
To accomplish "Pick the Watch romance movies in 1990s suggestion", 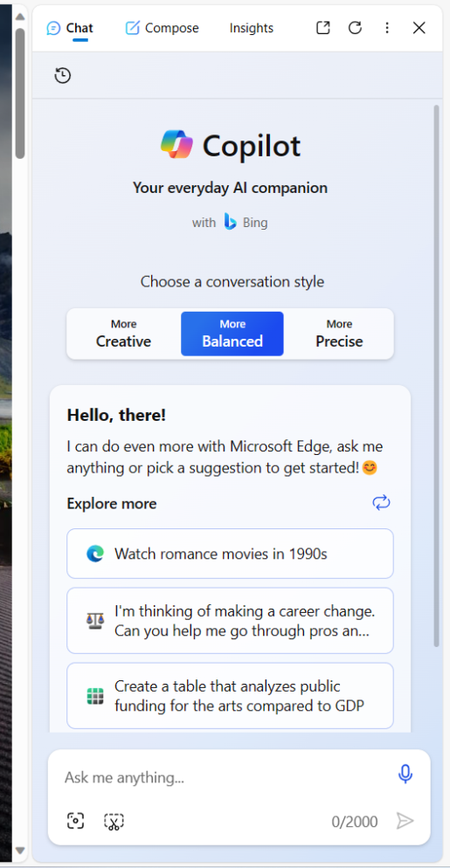I will click(230, 554).
